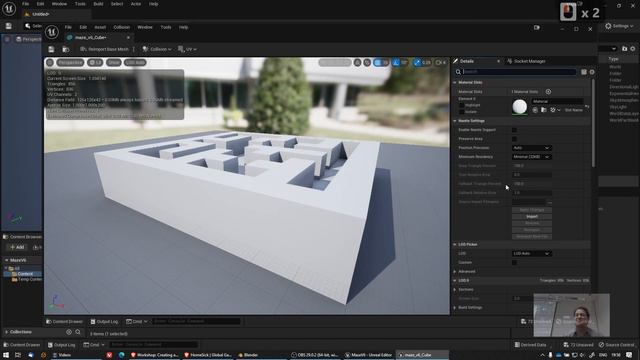
Task: Enable Highlight for Element 0
Action: tap(462, 105)
